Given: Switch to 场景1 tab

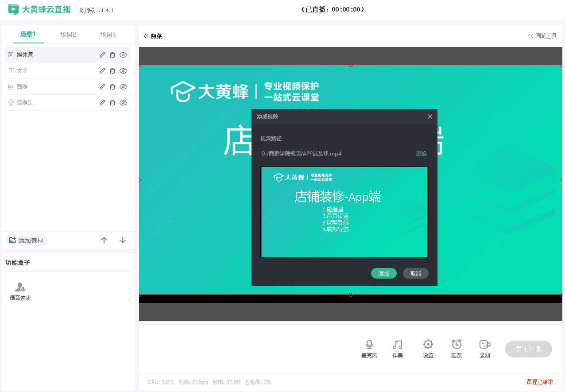Looking at the screenshot, I should pyautogui.click(x=28, y=34).
